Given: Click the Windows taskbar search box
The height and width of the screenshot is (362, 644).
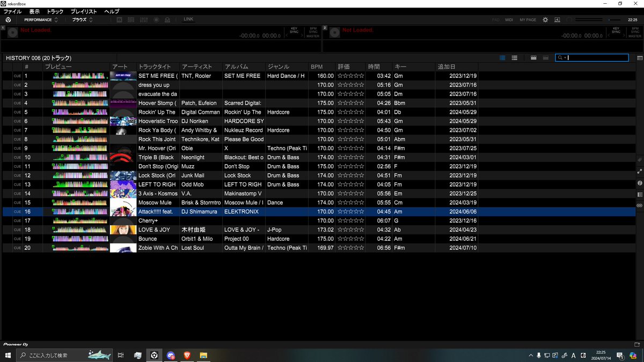Looking at the screenshot, I should [64, 355].
